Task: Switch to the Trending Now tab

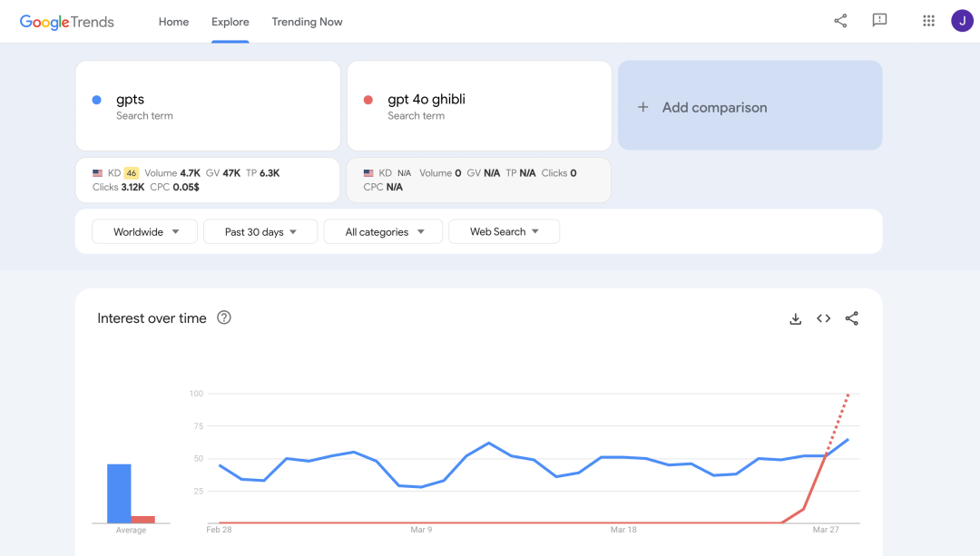Action: [307, 22]
